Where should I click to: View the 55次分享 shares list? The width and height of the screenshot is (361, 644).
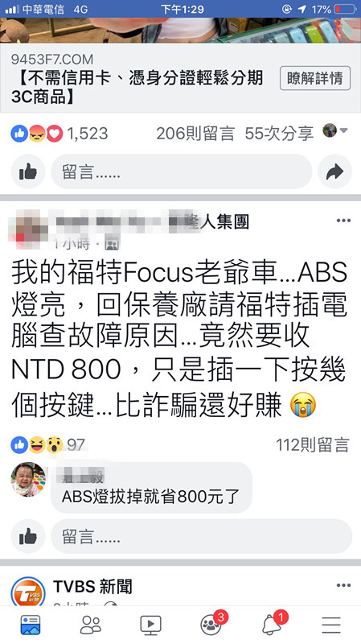[x=279, y=134]
